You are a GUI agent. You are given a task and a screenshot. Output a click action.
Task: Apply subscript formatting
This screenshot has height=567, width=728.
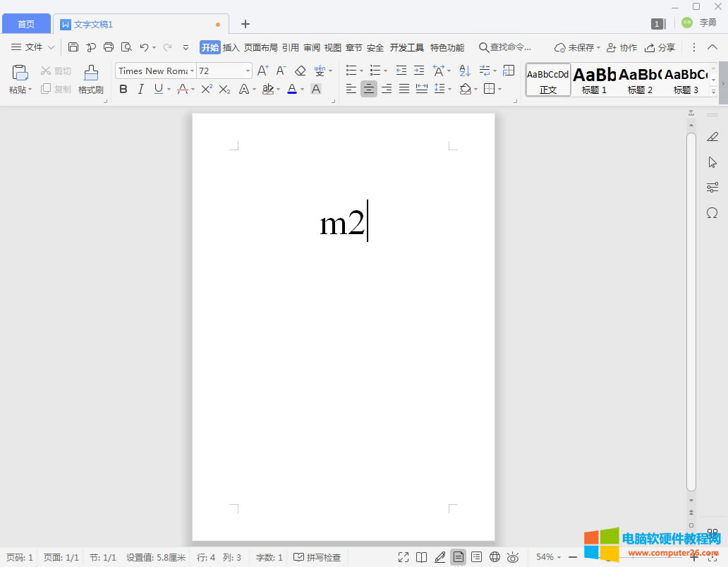tap(224, 89)
